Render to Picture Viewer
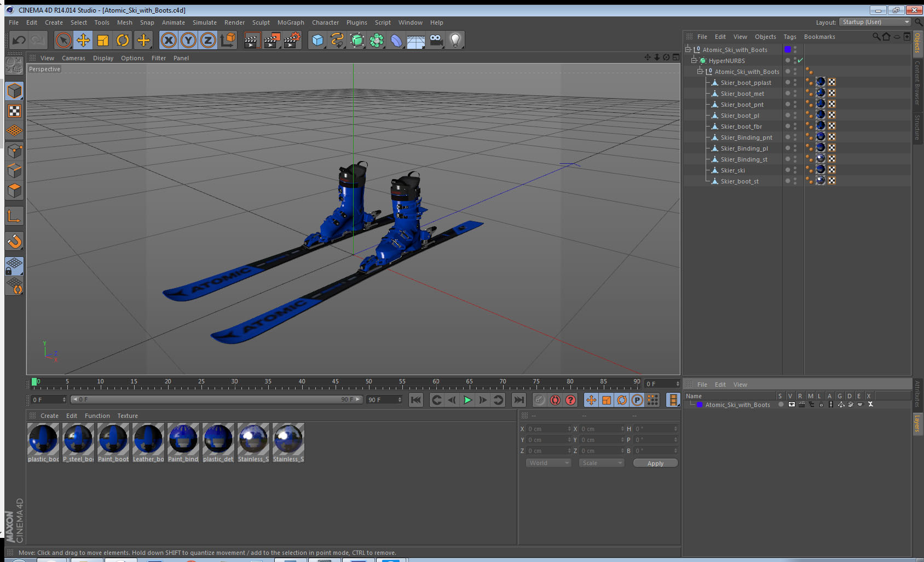This screenshot has height=562, width=924. (x=272, y=40)
